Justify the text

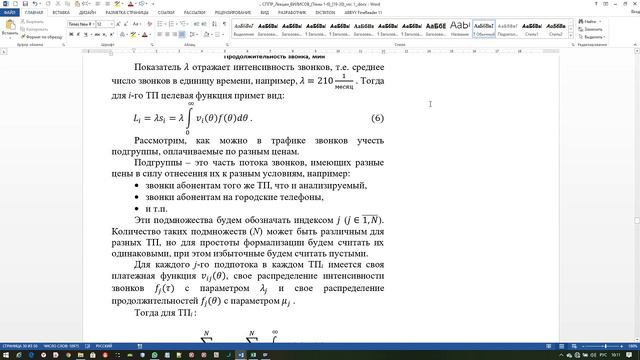pos(182,35)
